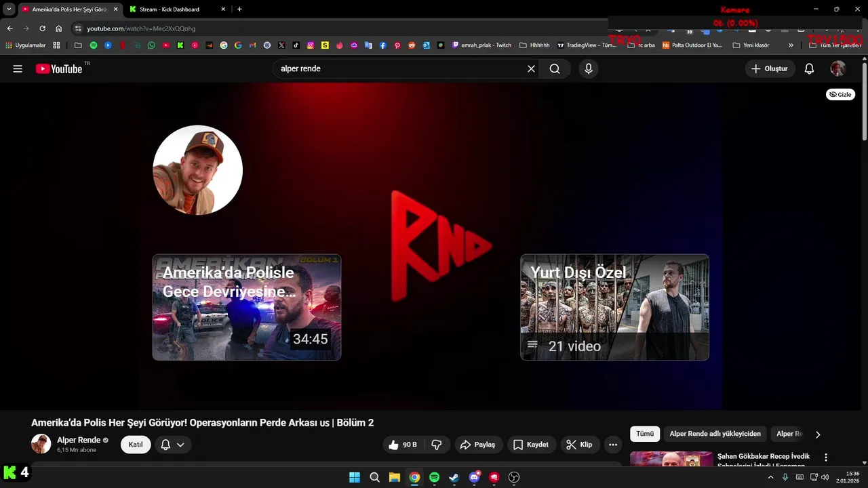The height and width of the screenshot is (488, 868).
Task: Show hidden bookmarks with double chevron
Action: click(791, 45)
